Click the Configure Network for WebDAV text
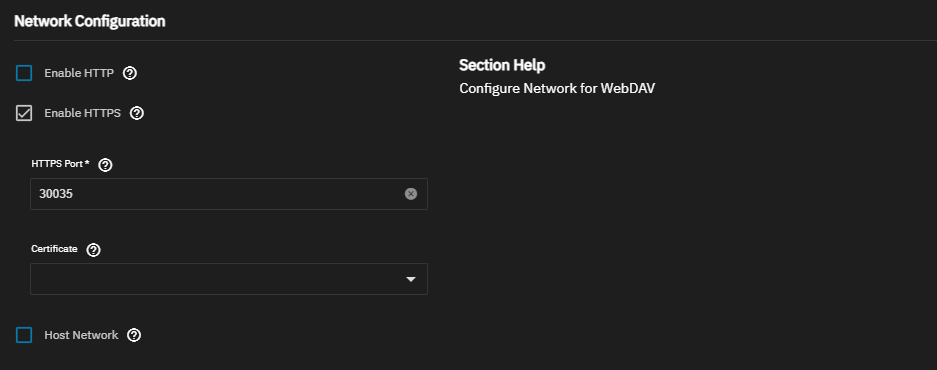The width and height of the screenshot is (937, 370). [x=557, y=88]
